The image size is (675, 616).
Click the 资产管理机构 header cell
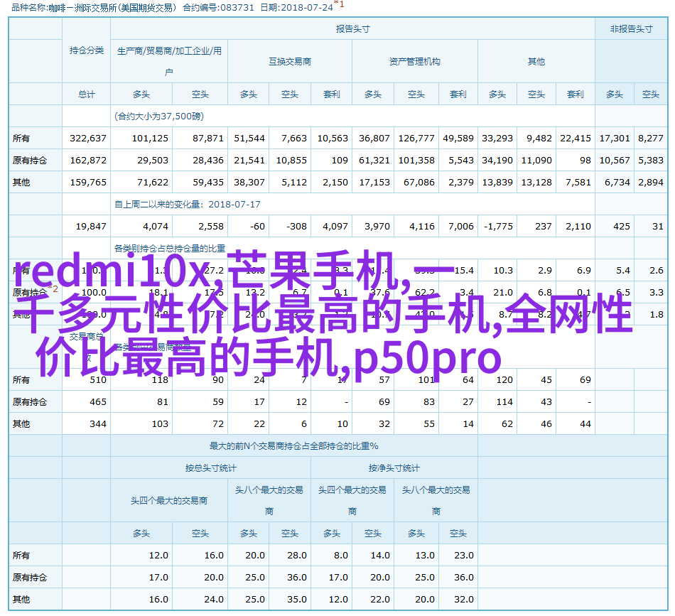point(414,62)
